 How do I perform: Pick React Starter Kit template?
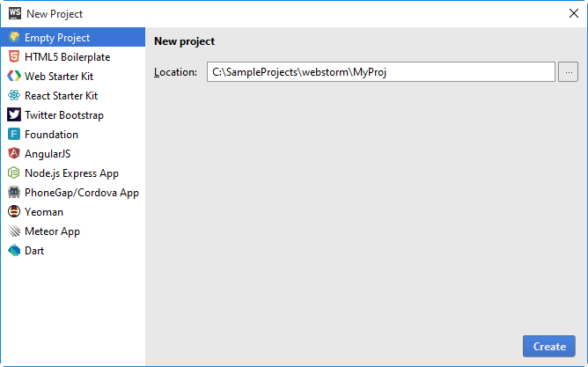(x=61, y=96)
